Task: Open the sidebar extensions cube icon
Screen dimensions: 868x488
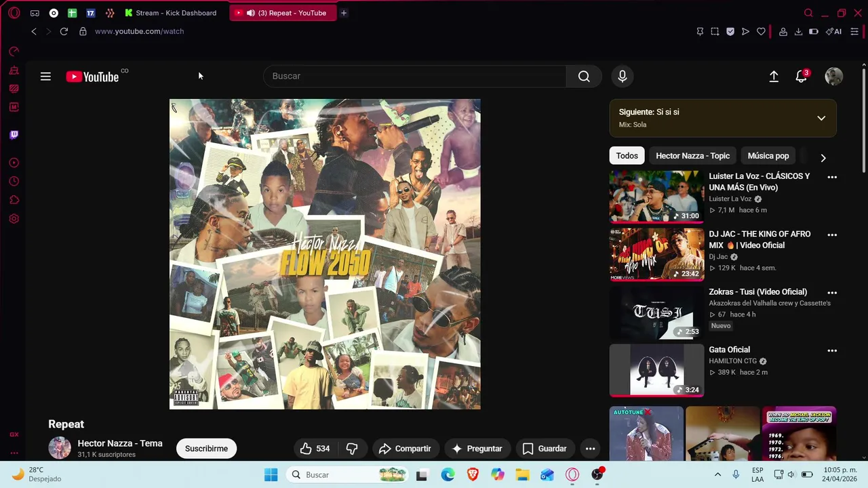Action: coord(14,200)
